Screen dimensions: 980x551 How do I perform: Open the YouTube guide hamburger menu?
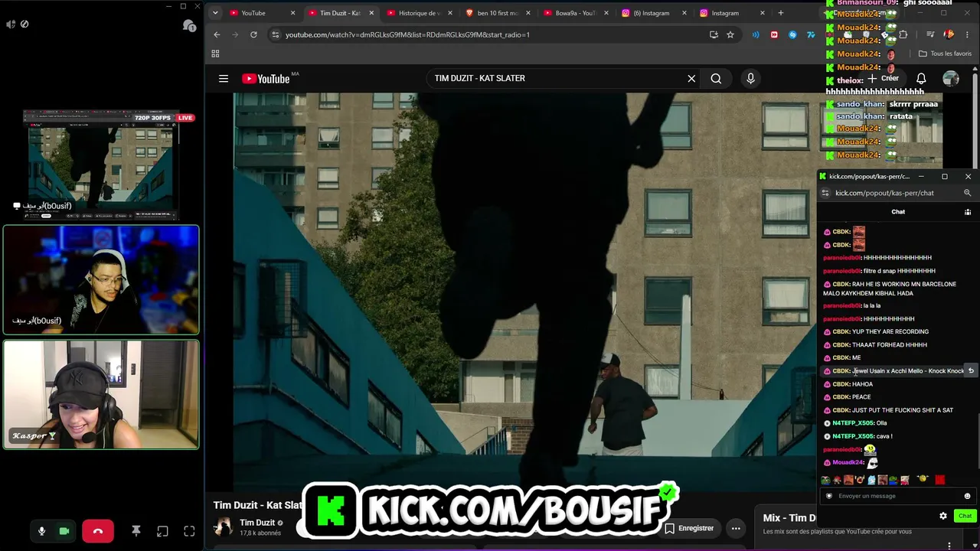pyautogui.click(x=224, y=79)
